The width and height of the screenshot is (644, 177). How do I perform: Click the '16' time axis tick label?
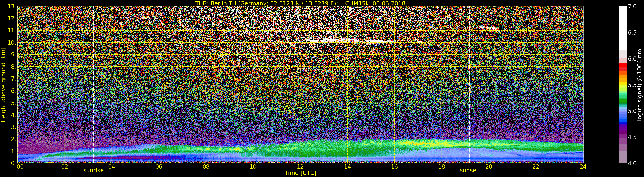pyautogui.click(x=394, y=167)
